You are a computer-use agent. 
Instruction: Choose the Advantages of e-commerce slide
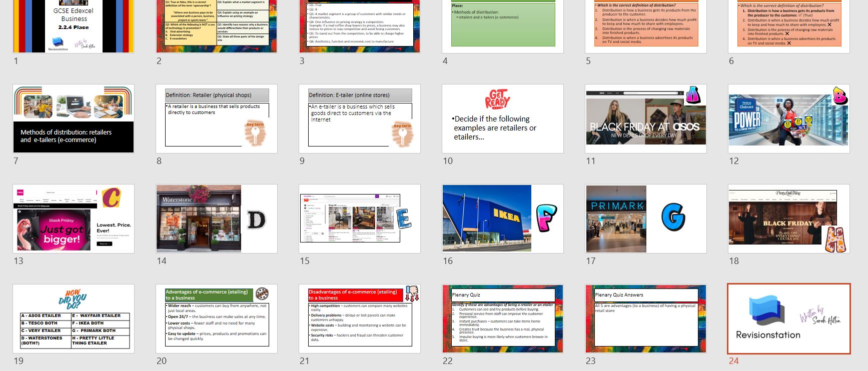pyautogui.click(x=217, y=318)
